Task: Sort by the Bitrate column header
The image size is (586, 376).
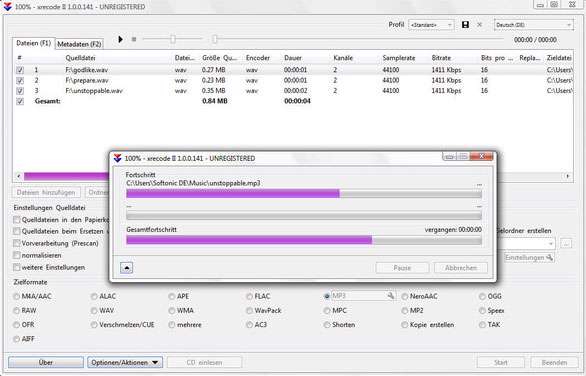Action: [441, 58]
